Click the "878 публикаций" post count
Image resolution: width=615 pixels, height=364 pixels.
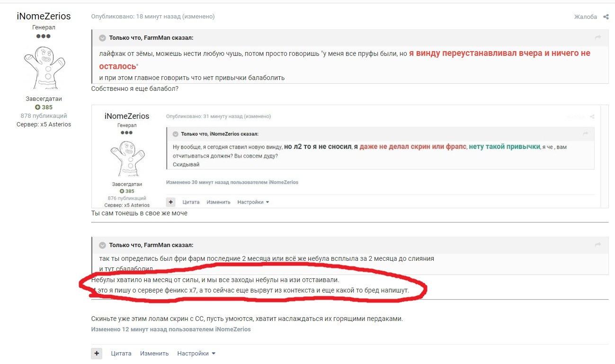44,115
